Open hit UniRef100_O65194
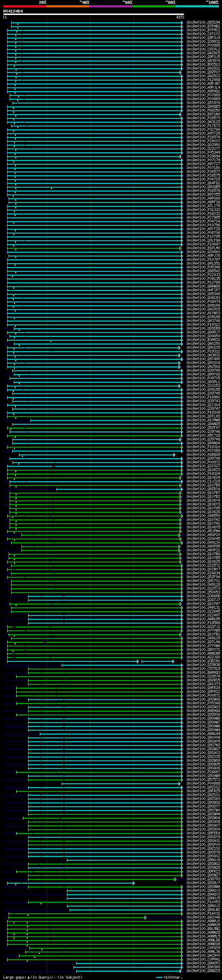 203,23
